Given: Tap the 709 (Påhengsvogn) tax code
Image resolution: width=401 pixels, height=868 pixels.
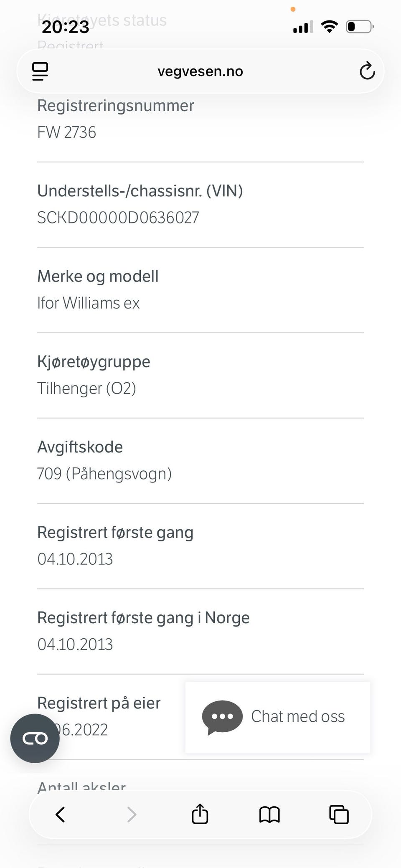Looking at the screenshot, I should (104, 474).
